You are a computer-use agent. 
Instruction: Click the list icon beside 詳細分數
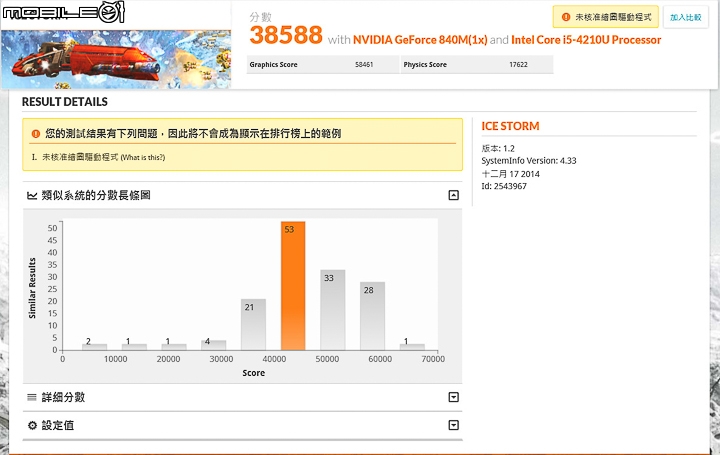(32, 397)
